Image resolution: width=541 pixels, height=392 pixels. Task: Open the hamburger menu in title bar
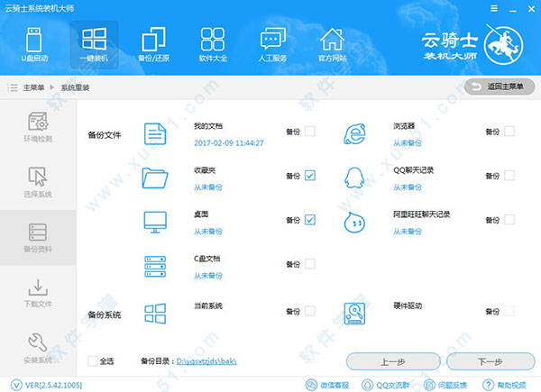click(494, 8)
